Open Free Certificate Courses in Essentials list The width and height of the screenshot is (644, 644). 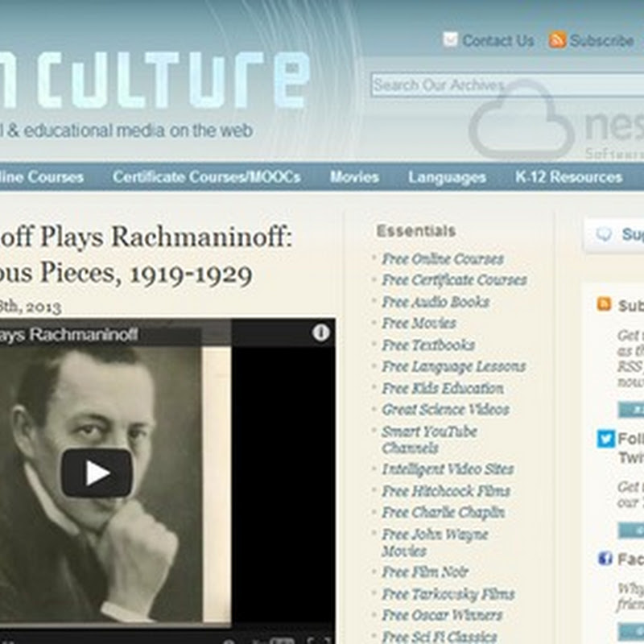tap(454, 280)
